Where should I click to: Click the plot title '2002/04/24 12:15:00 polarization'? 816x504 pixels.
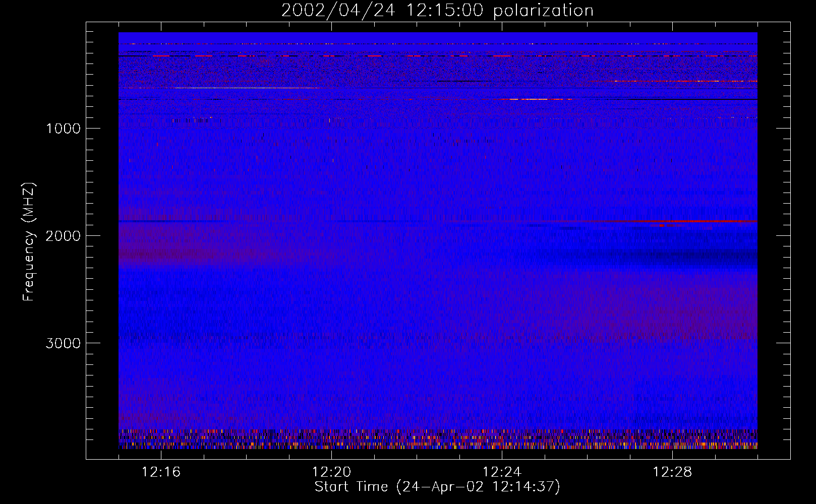437,11
